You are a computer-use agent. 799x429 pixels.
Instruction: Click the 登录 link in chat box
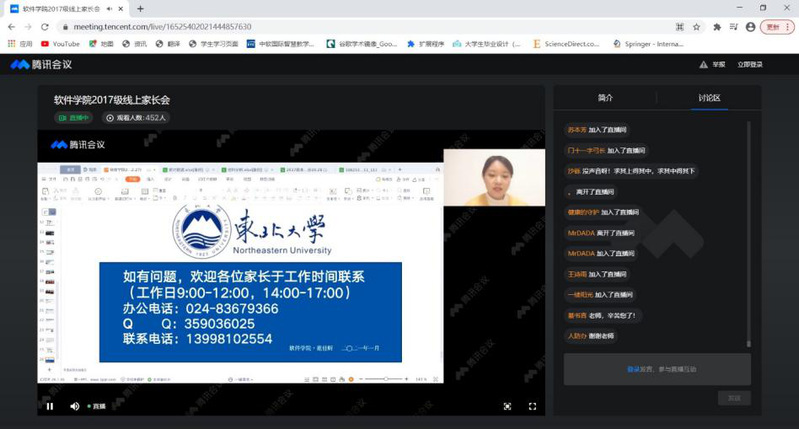click(x=632, y=369)
